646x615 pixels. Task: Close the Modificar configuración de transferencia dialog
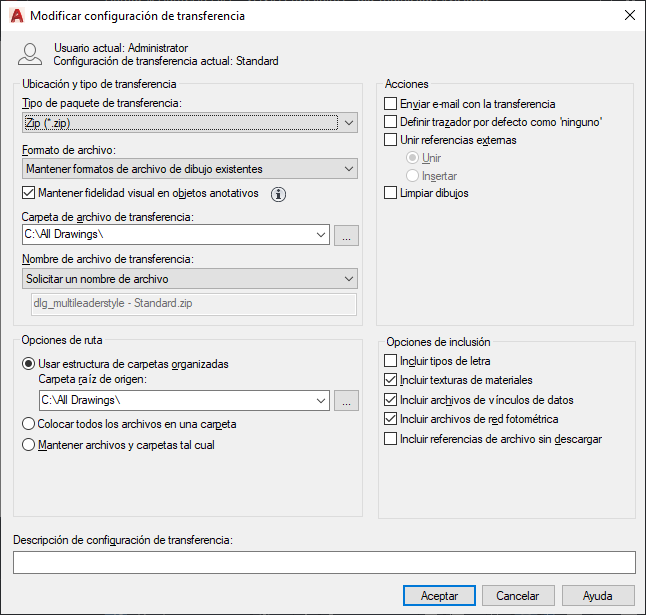tap(630, 16)
